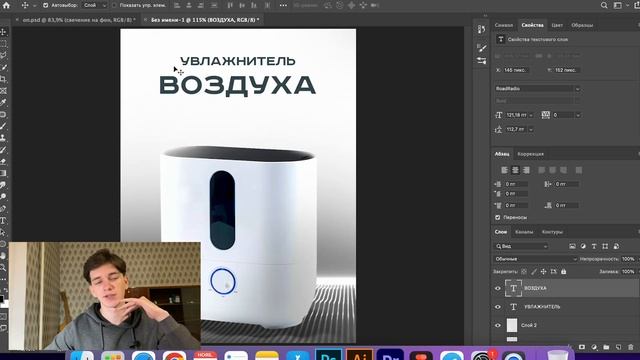Select the Horizontal Type tool
Viewport: 640px width, 360px height.
[3, 221]
